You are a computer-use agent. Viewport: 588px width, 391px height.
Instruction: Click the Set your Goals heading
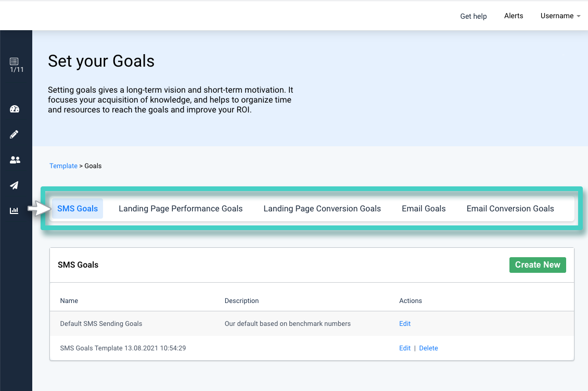click(101, 61)
